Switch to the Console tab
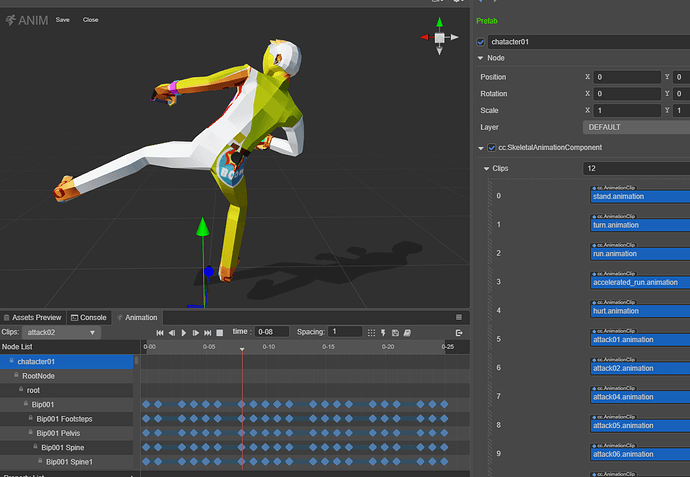 click(x=88, y=317)
